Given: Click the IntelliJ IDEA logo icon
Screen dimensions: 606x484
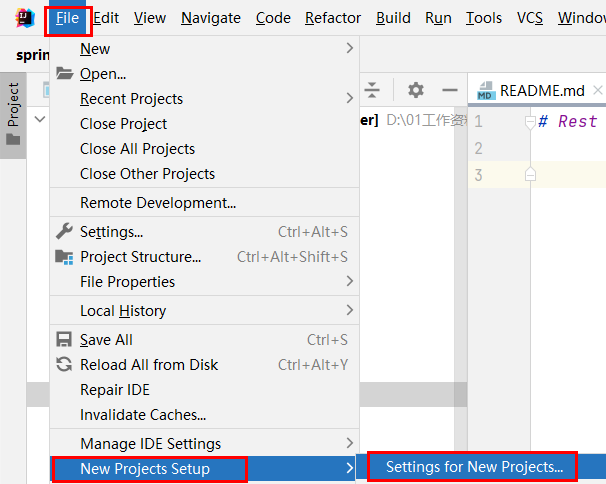Looking at the screenshot, I should 25,18.
